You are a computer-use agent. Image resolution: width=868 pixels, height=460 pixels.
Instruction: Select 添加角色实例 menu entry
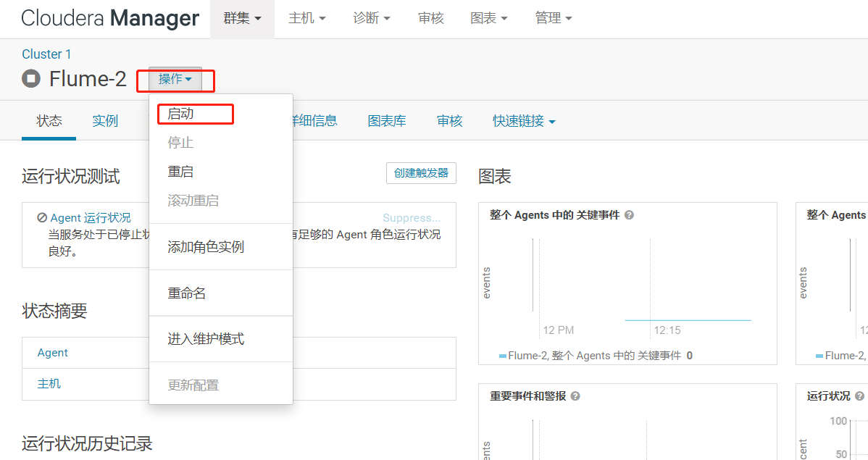220,247
